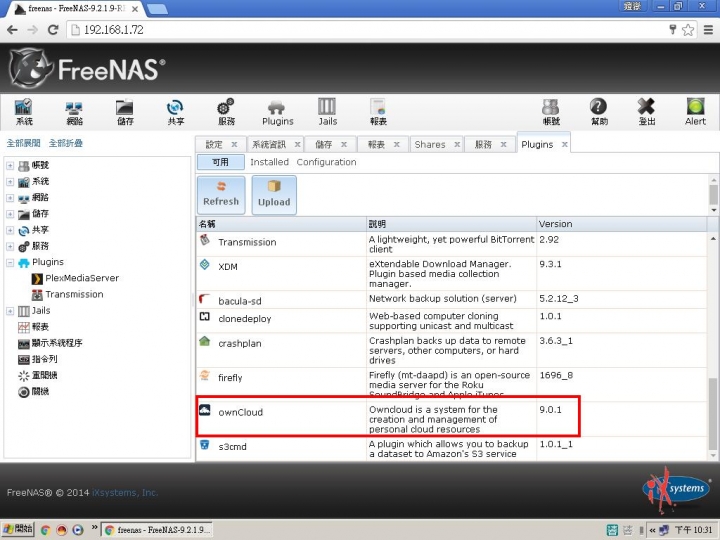Click the clonedeploy plugin icon

click(205, 316)
